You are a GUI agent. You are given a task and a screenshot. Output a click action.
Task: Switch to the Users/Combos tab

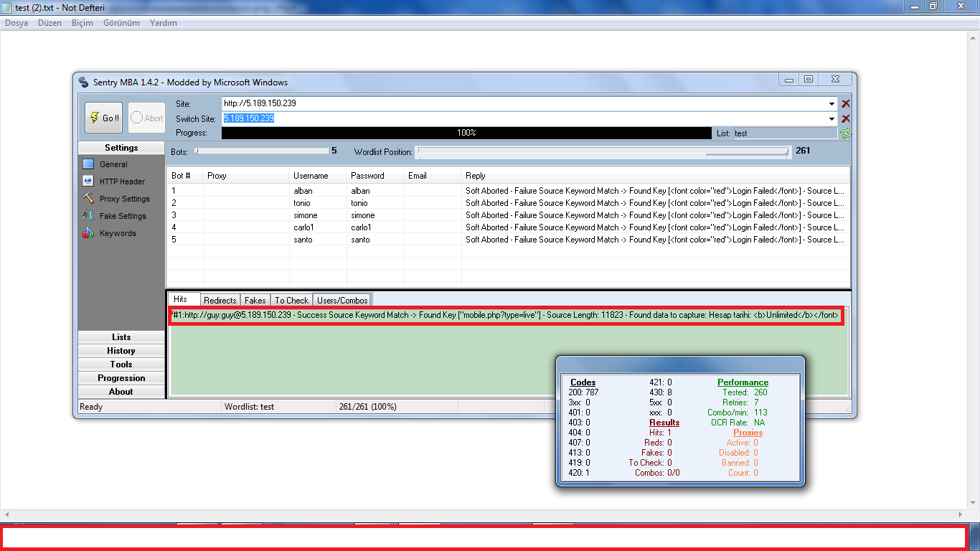(x=342, y=301)
